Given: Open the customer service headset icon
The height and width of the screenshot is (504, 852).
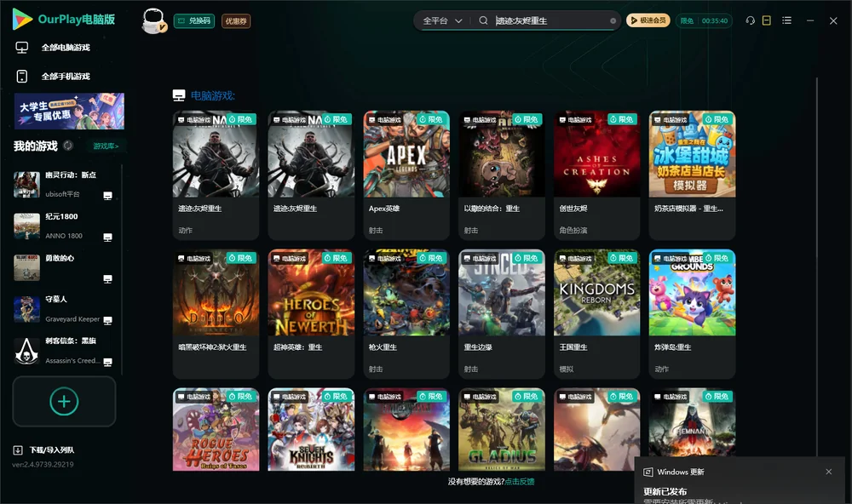Looking at the screenshot, I should click(750, 20).
